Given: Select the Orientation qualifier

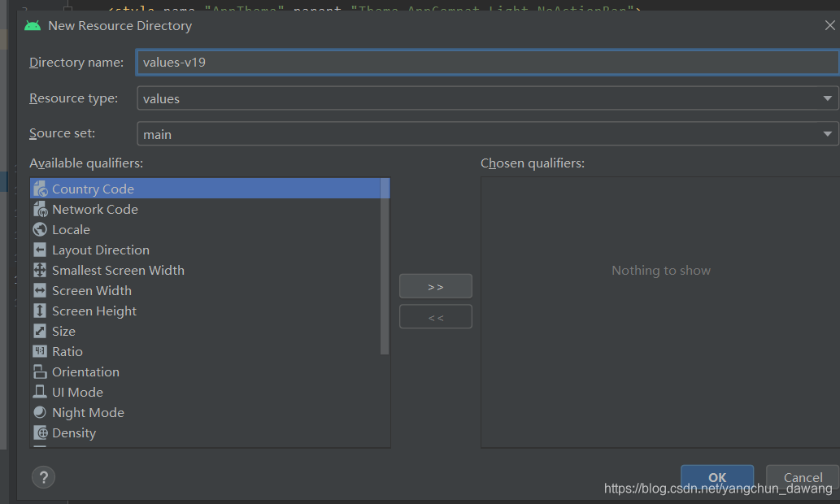Looking at the screenshot, I should pyautogui.click(x=205, y=372).
